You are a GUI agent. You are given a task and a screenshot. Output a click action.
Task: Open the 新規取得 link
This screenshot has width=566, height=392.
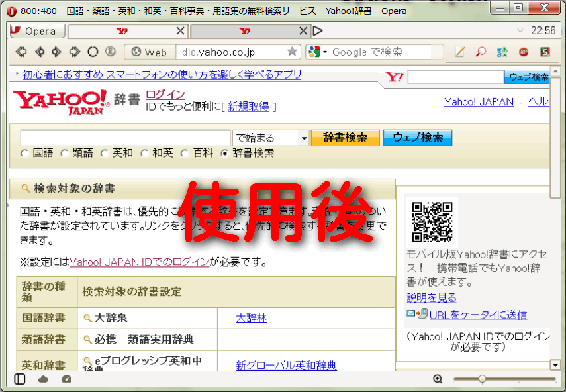coord(248,107)
